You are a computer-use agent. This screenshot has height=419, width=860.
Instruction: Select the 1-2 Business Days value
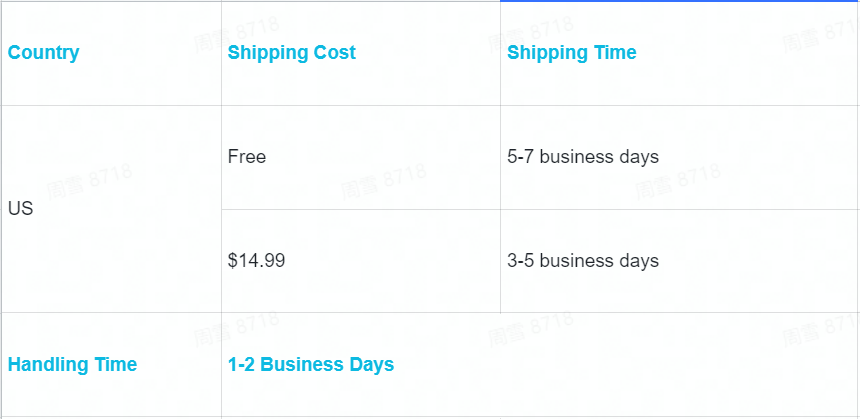pos(311,365)
